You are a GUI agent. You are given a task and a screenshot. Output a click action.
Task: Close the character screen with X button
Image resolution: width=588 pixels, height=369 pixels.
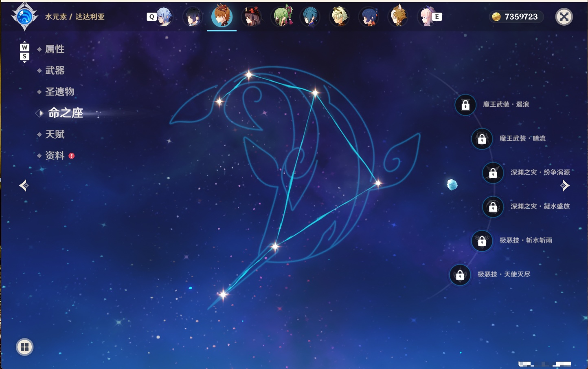coord(564,17)
